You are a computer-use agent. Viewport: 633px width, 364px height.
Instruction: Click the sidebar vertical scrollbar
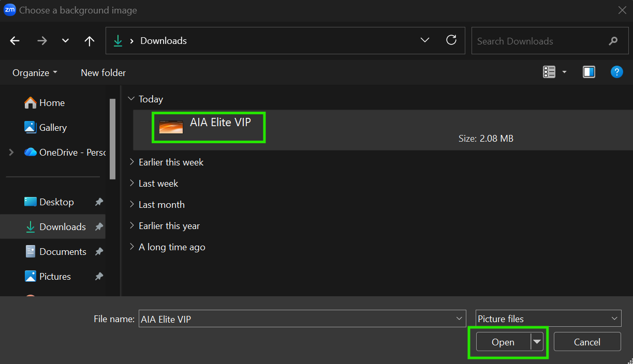click(x=112, y=139)
